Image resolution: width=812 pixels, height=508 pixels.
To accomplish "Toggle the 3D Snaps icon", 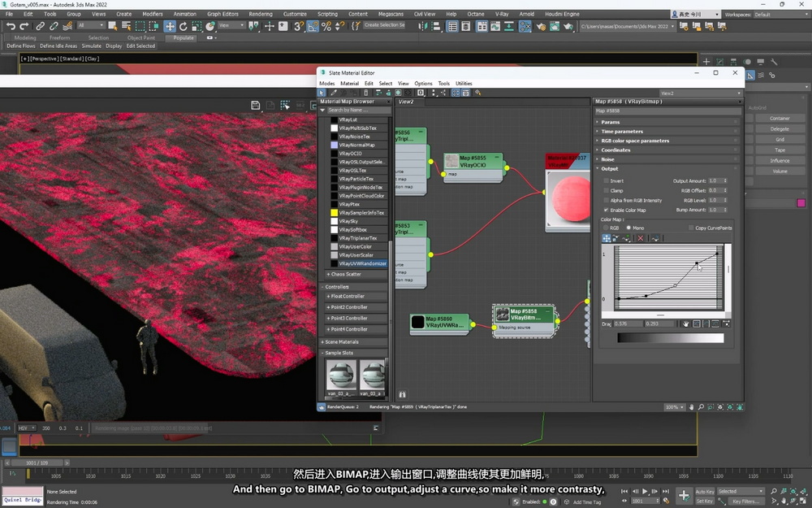I will click(x=299, y=26).
